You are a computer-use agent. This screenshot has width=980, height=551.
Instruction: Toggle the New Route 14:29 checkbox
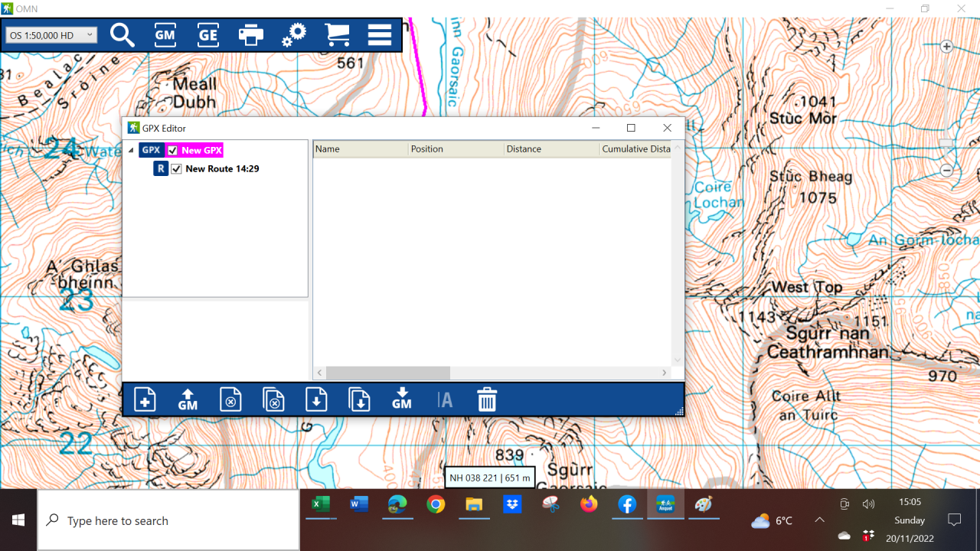[x=176, y=168]
